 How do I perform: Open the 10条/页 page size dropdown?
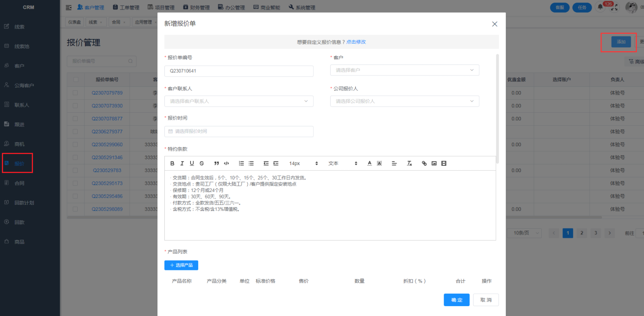525,233
